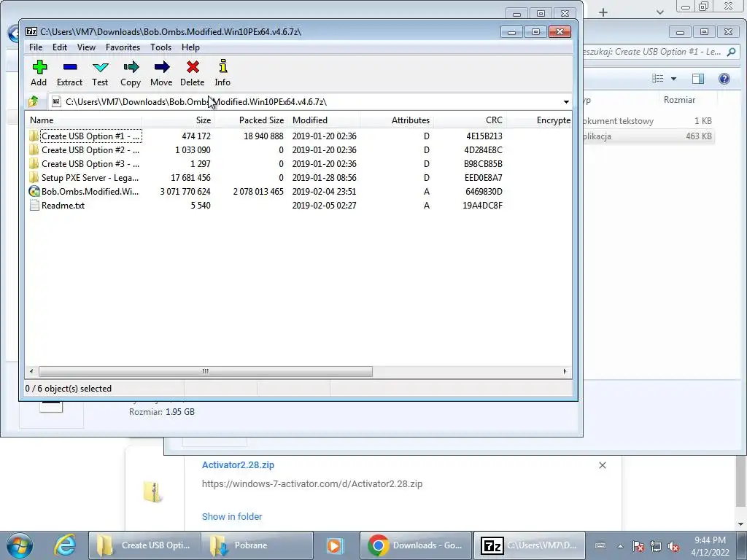Launch Internet Explorer from taskbar
The height and width of the screenshot is (560, 747).
65,545
